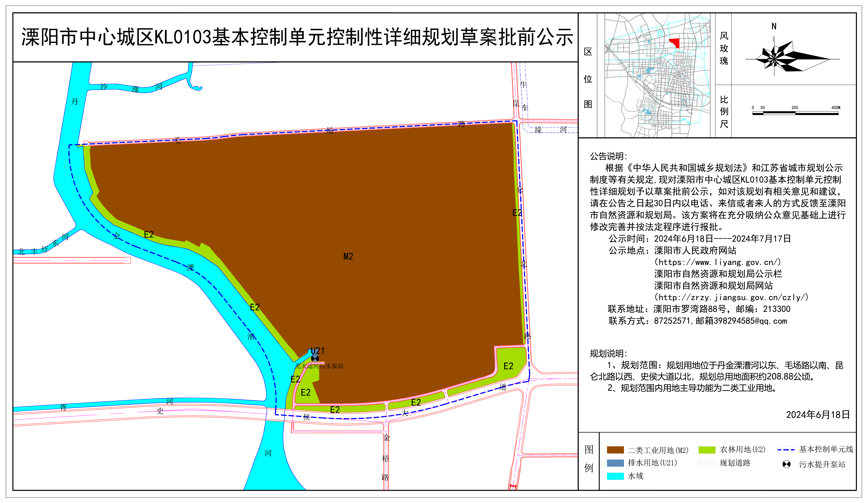Screen dimensions: 868x503
Task: Click the 排水用地(U21) legend text
Action: click(652, 463)
